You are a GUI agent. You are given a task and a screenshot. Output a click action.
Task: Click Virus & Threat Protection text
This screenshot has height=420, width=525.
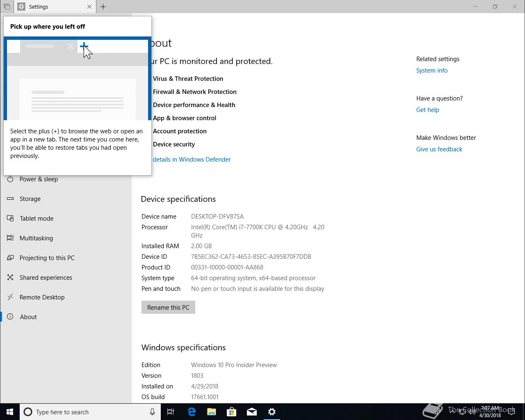click(x=188, y=78)
